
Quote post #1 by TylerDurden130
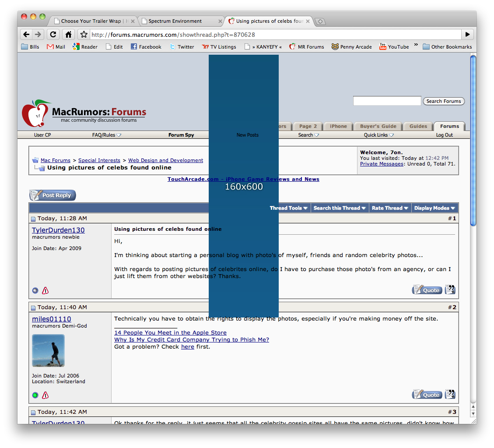click(x=427, y=290)
